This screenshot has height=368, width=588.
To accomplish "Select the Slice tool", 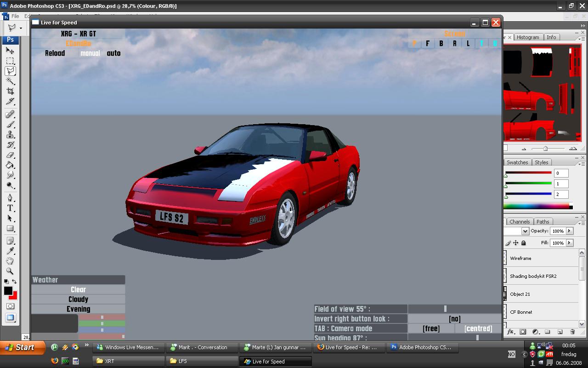I will pos(10,101).
